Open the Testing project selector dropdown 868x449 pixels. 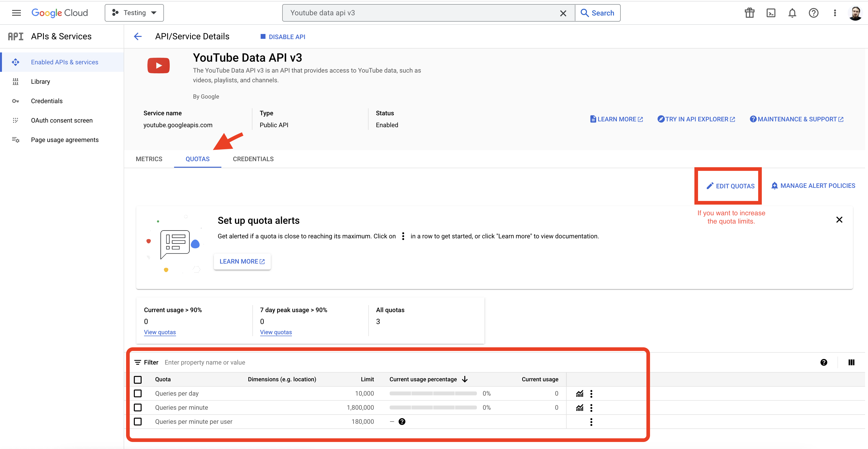tap(134, 13)
